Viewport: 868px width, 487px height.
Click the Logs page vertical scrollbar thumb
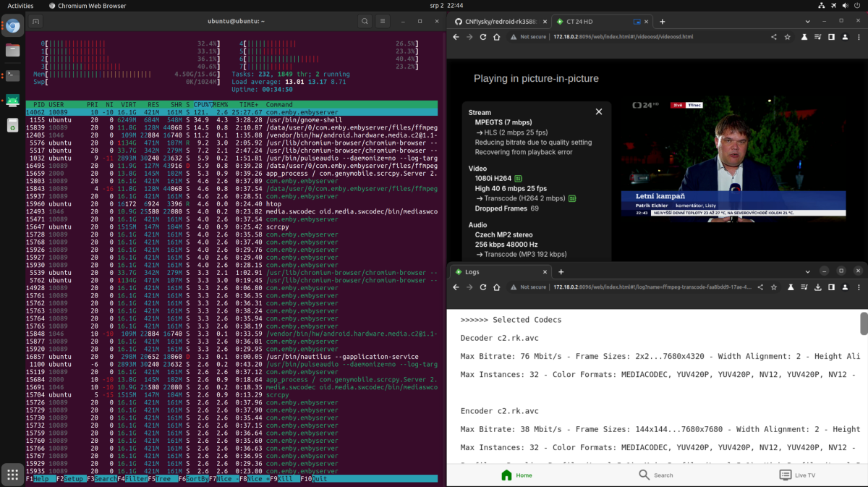tap(863, 323)
